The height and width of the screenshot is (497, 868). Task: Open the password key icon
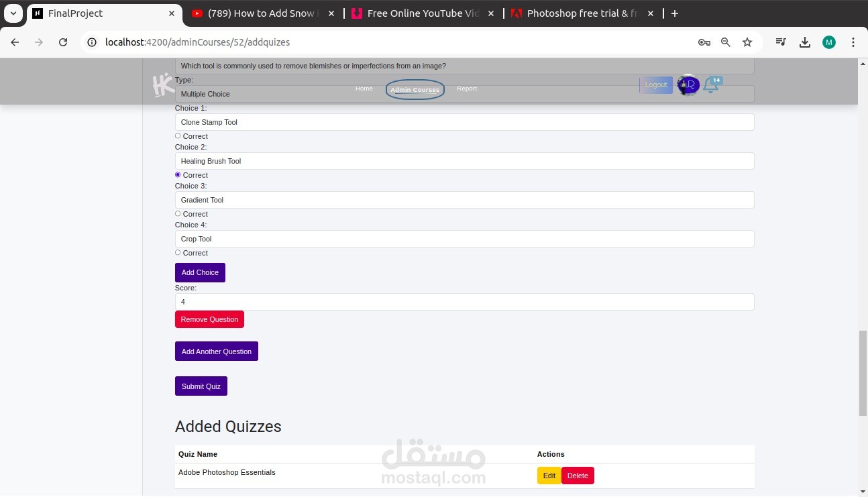point(704,42)
